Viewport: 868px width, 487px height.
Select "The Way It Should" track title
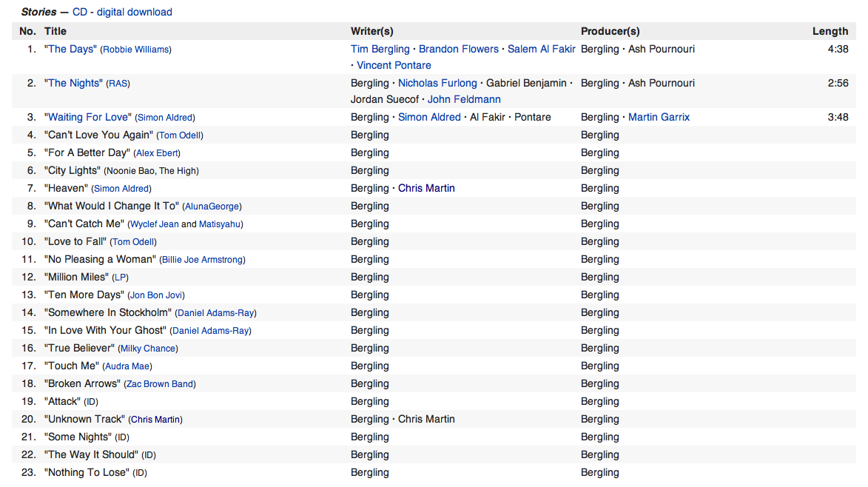(x=91, y=454)
